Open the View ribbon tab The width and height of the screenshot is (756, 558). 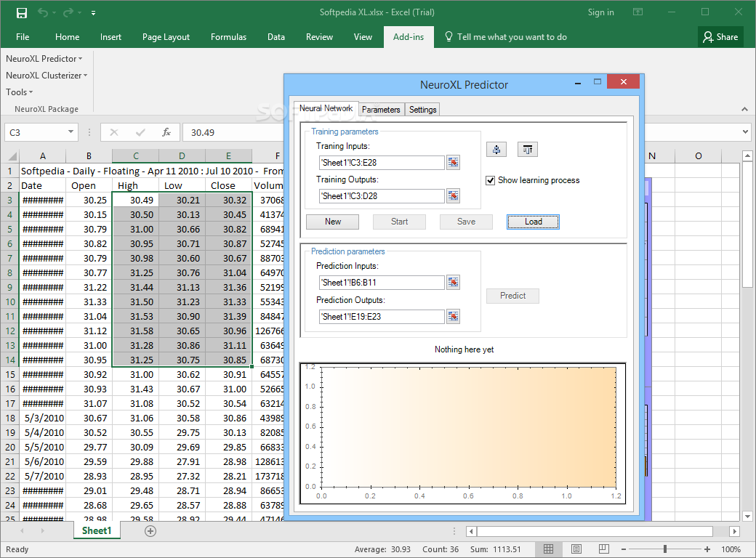coord(363,36)
